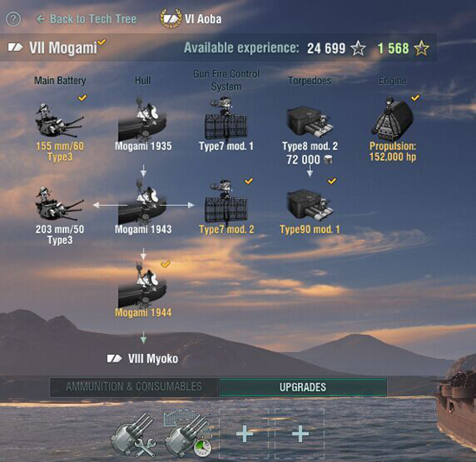Viewport: 476px width, 462px height.
Task: Select Type7 mod. 2 fire control system
Action: click(x=226, y=209)
